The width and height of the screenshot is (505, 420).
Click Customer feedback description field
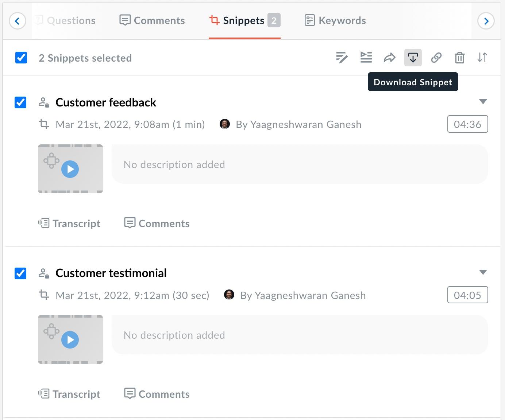click(x=300, y=164)
